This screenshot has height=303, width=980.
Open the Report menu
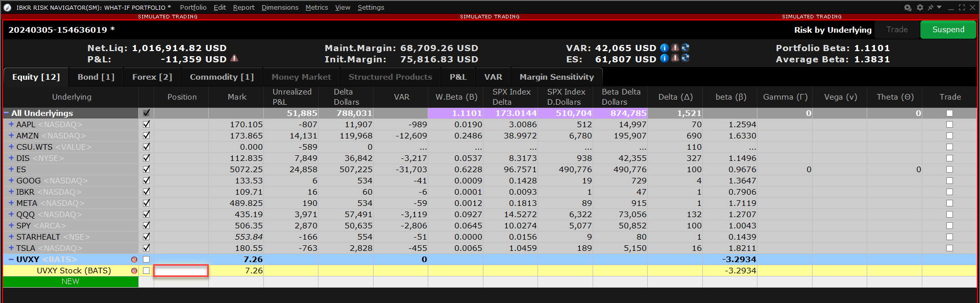click(x=243, y=8)
